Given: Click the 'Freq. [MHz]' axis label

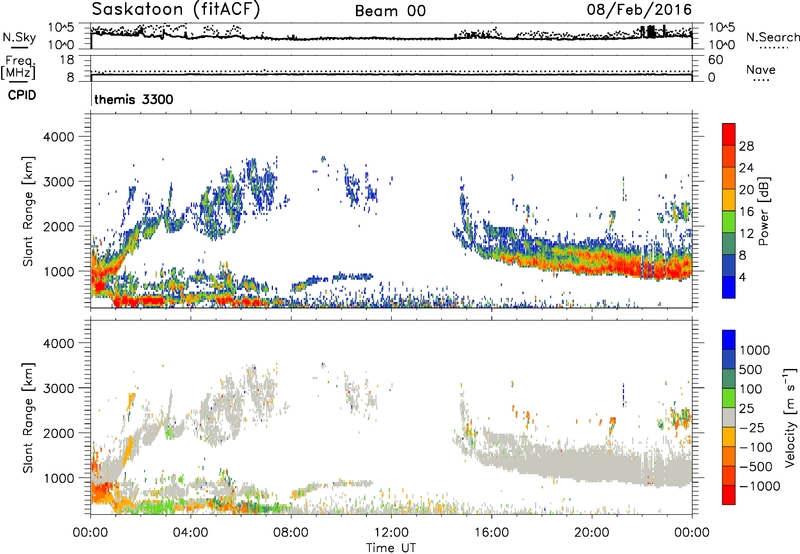Looking at the screenshot, I should 18,68.
